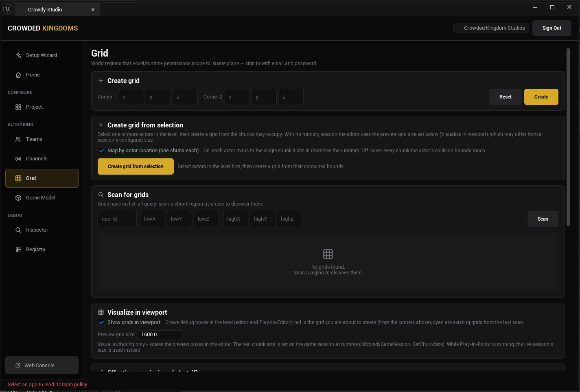Click the Game Model cube icon
The height and width of the screenshot is (392, 580).
click(18, 198)
